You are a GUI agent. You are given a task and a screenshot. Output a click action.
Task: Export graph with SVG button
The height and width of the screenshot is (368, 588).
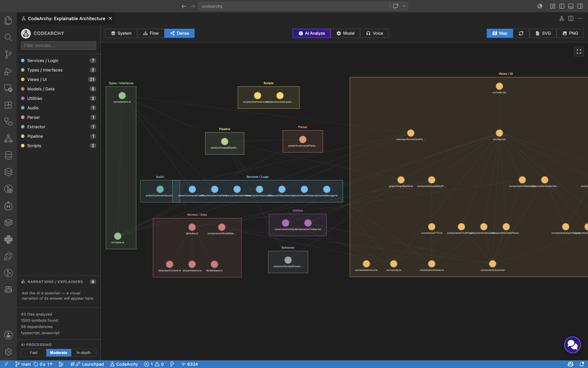coord(543,33)
